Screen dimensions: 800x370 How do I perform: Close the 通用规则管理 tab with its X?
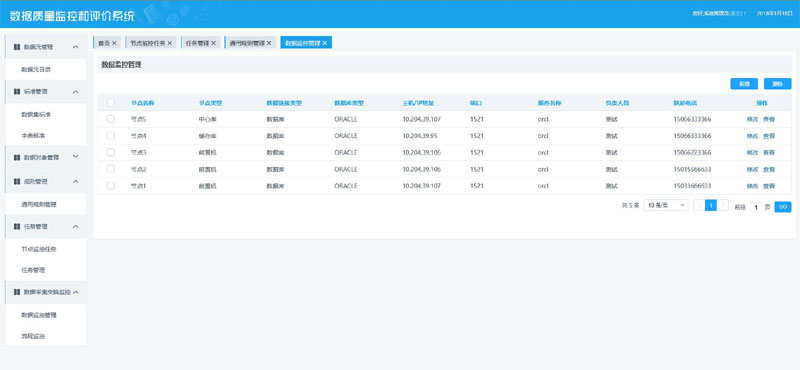pos(269,43)
